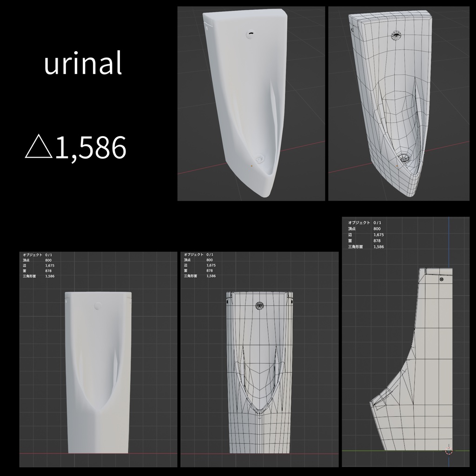Select the wireframe sensor in perspective wireframe view

click(396, 35)
